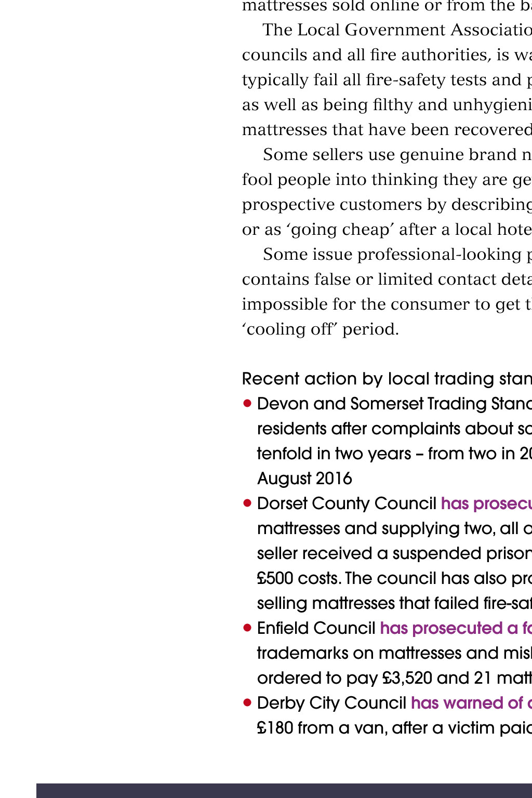
Task: Open Dorset County Council "has prosecuted" link
Action: pyautogui.click(x=486, y=503)
